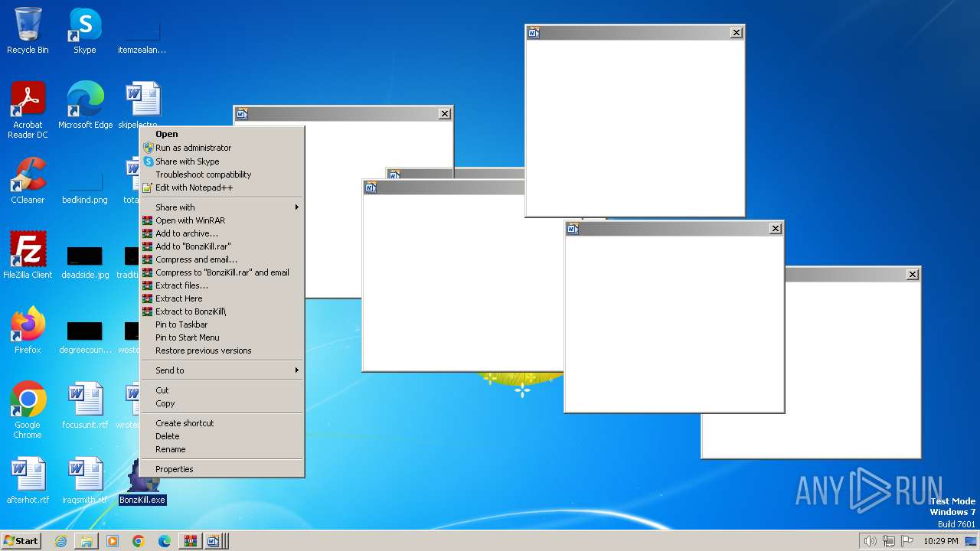Choose Extract to BonziKill\

[x=222, y=311]
